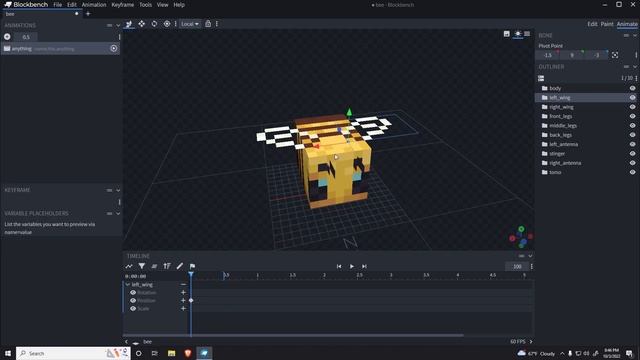Select the Rotate tool in the toolbar
640x360 pixels.
point(154,24)
